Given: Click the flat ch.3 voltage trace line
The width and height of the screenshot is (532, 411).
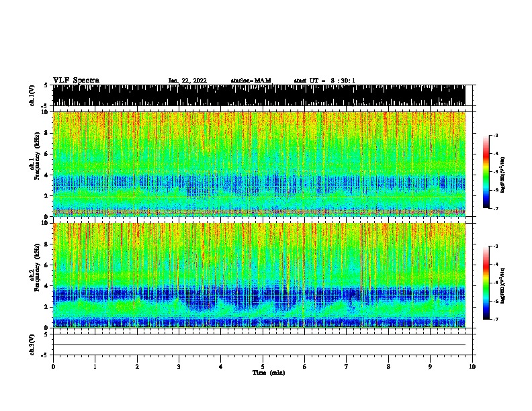Looking at the screenshot, I should coord(259,345).
